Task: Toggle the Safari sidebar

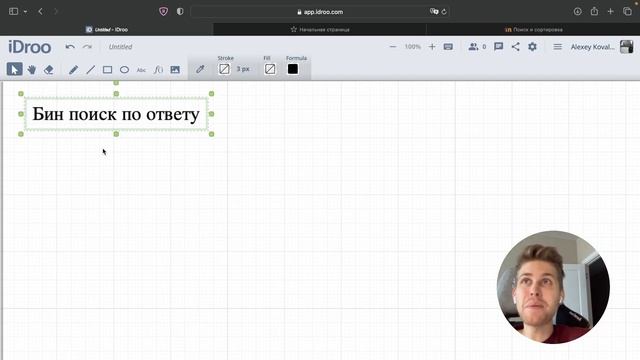Action: click(x=13, y=11)
